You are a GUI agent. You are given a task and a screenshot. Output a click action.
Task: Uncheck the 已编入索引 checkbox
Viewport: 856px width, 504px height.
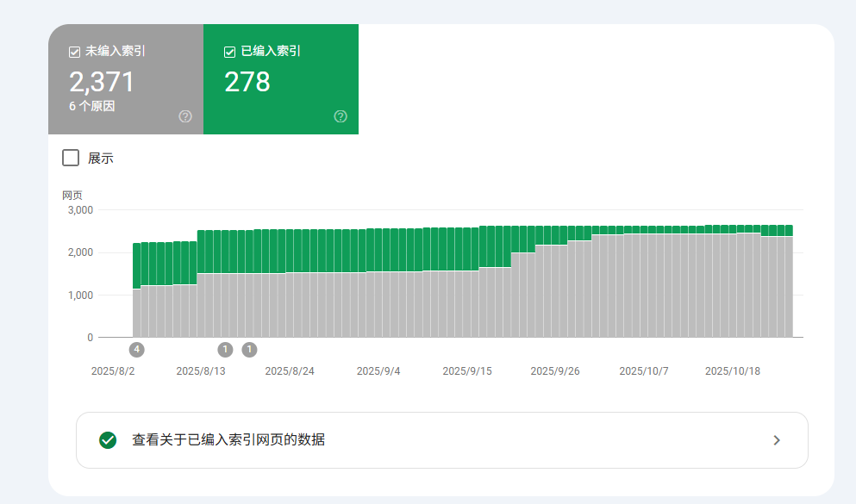[230, 52]
